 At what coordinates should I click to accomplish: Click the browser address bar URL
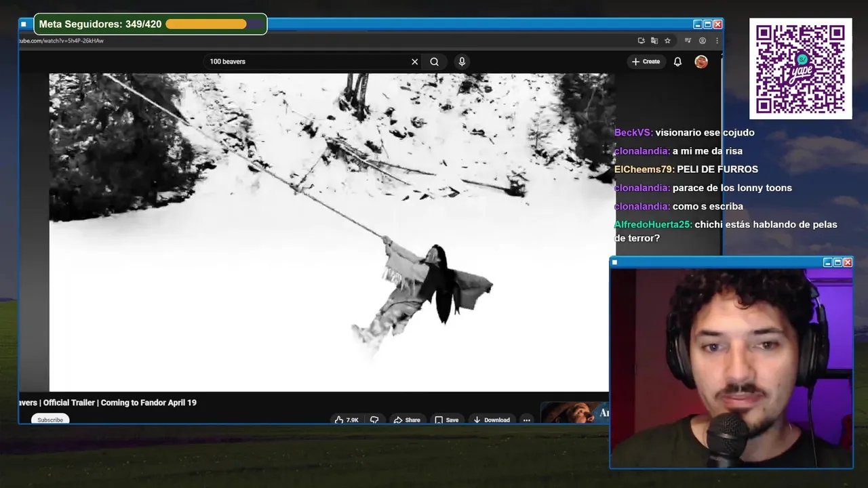61,41
